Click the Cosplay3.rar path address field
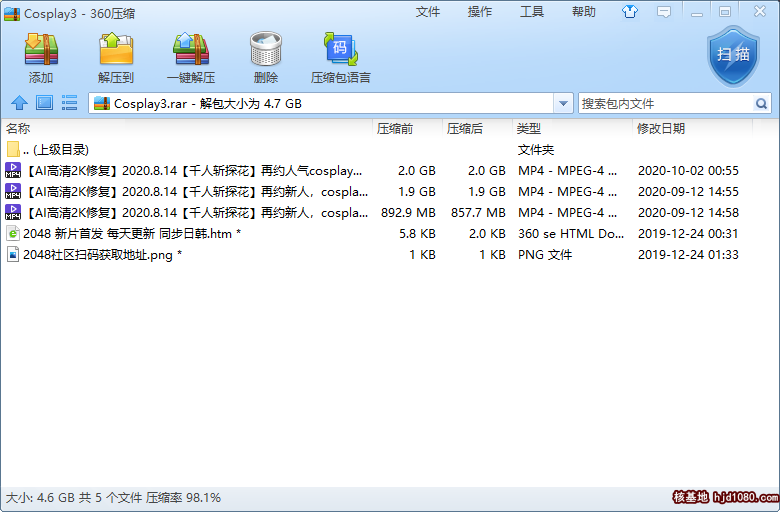Image resolution: width=780 pixels, height=512 pixels. 332,103
